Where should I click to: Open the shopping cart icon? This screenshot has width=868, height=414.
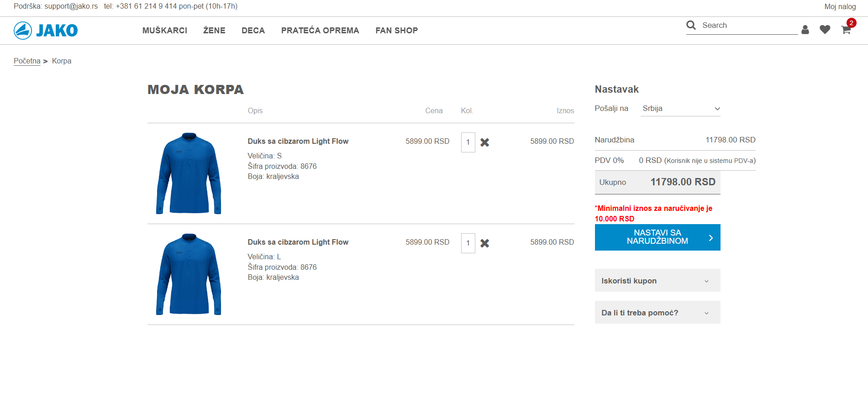(x=846, y=30)
